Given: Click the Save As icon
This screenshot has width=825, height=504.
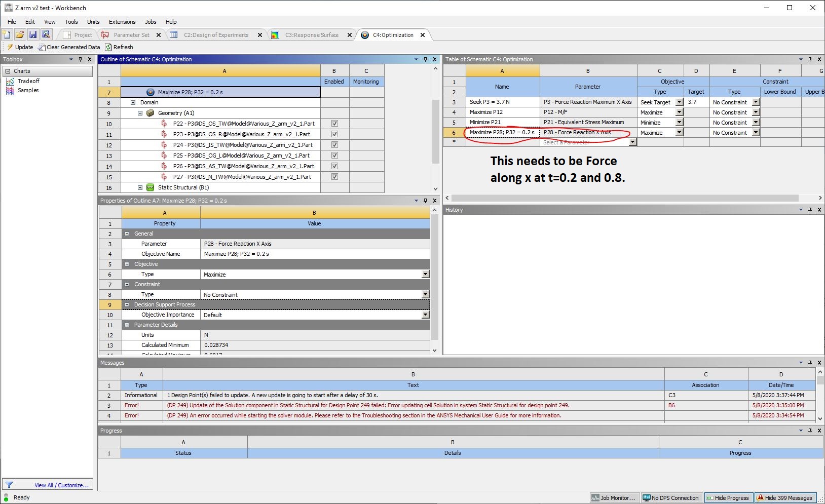Looking at the screenshot, I should tap(46, 34).
